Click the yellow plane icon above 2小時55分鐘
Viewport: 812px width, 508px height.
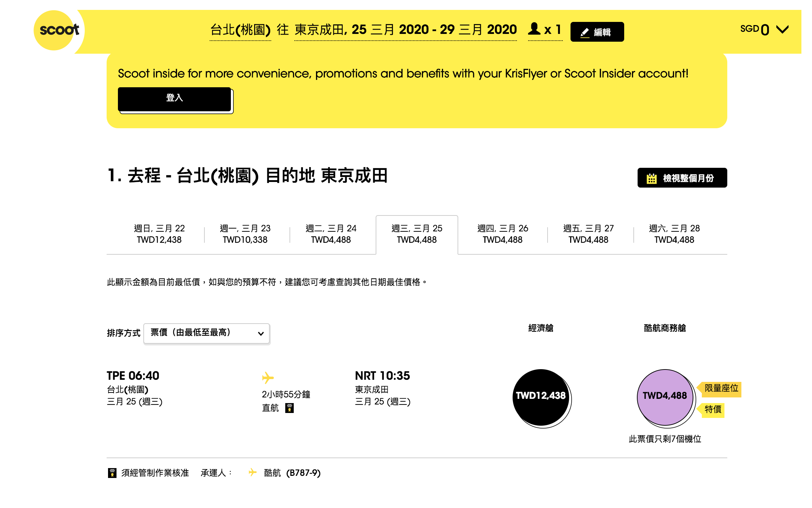point(268,378)
